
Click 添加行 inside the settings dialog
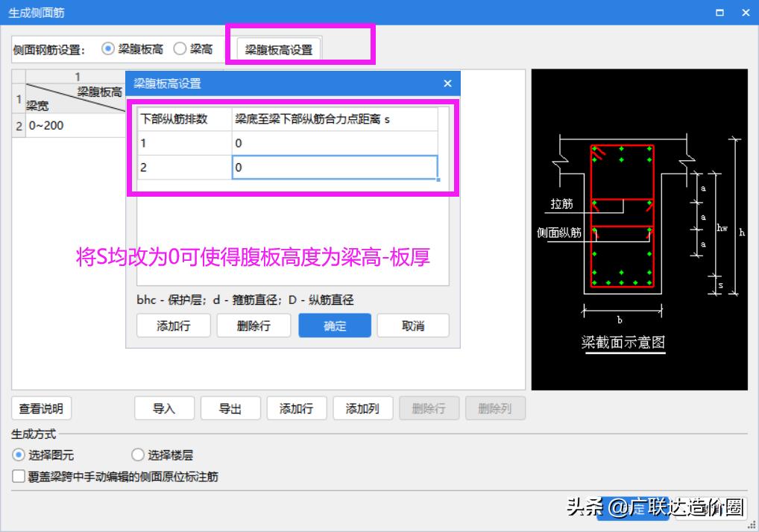click(173, 325)
